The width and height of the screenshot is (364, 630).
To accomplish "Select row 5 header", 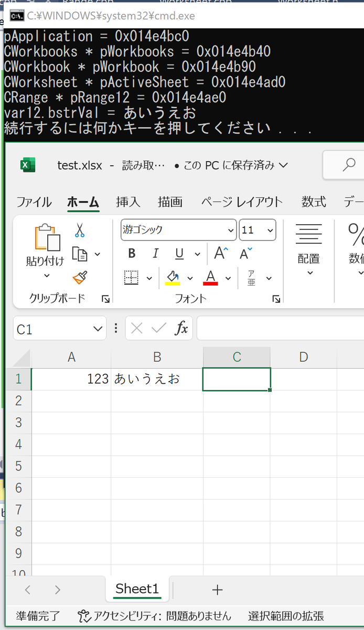I will [x=18, y=466].
